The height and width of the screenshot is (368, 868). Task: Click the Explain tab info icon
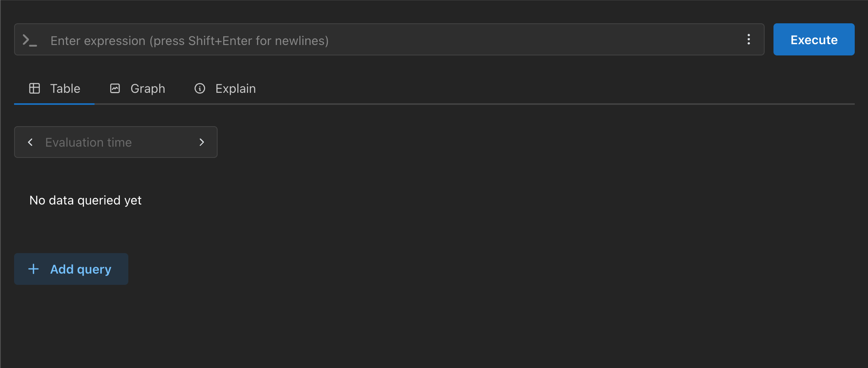(200, 88)
